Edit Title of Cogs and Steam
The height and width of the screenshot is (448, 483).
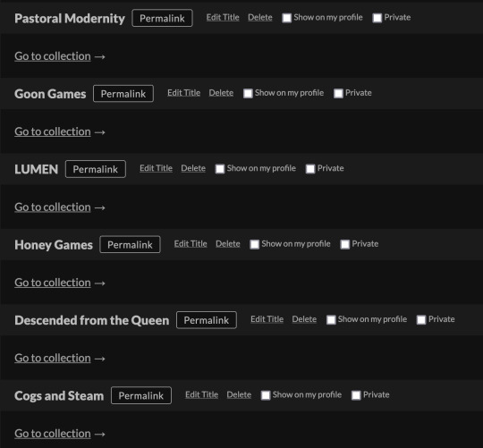[202, 394]
